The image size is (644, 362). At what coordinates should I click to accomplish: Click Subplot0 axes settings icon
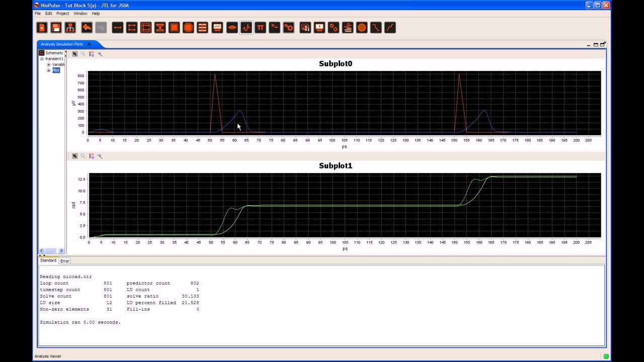pos(92,54)
